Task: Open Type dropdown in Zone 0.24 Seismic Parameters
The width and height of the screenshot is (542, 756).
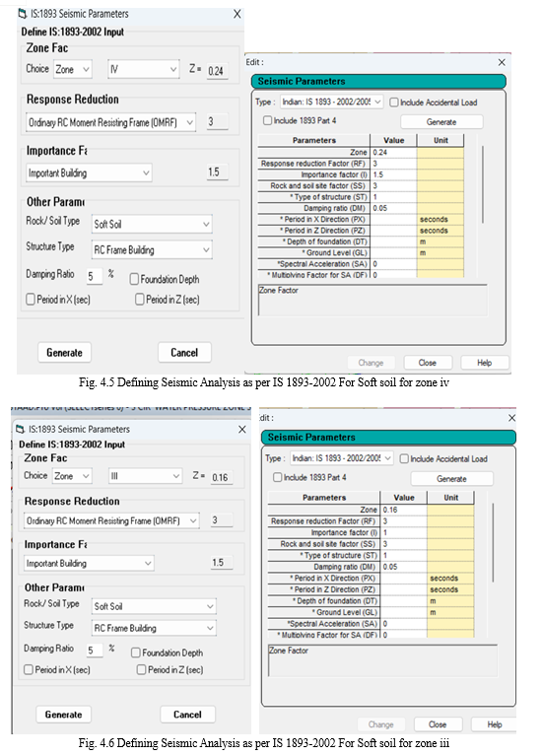Action: 332,102
